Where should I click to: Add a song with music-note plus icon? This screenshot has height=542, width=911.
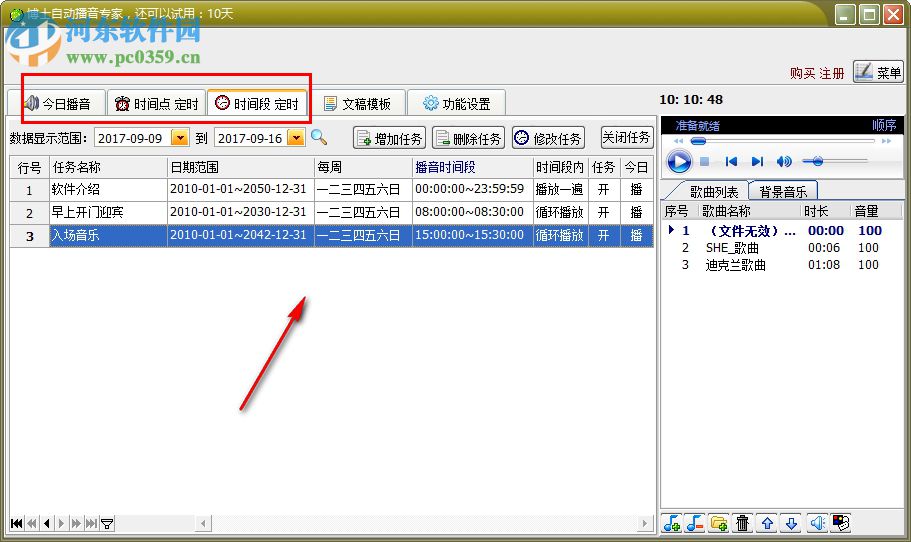(672, 523)
